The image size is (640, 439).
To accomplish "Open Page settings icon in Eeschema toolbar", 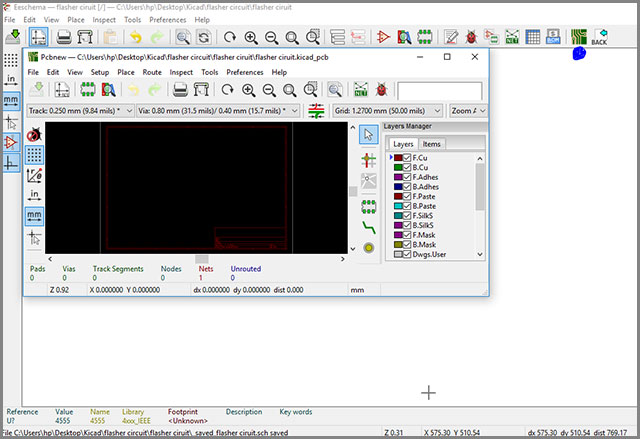I will click(38, 37).
